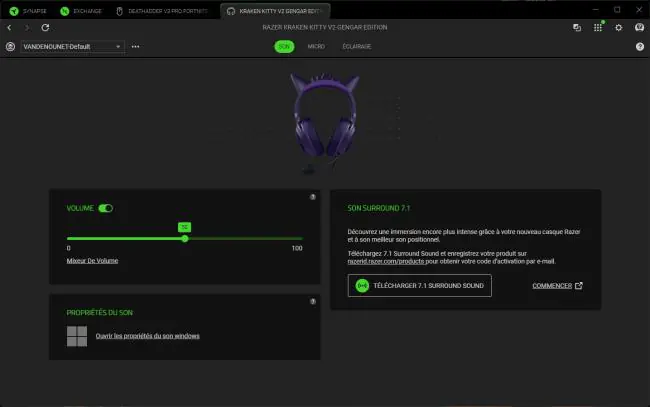Click the razerid.razer.com/products link
Screen dimensions: 650x407
(386, 262)
